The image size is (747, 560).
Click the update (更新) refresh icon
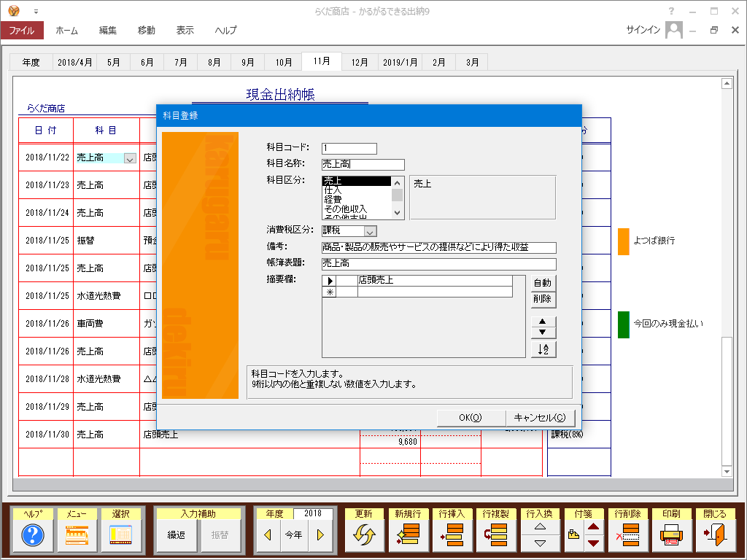point(364,535)
